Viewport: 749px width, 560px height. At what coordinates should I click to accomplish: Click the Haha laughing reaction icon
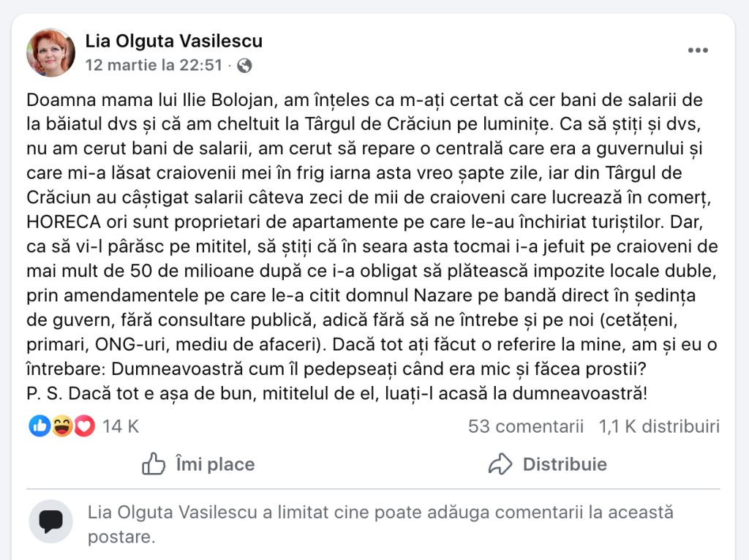point(61,426)
